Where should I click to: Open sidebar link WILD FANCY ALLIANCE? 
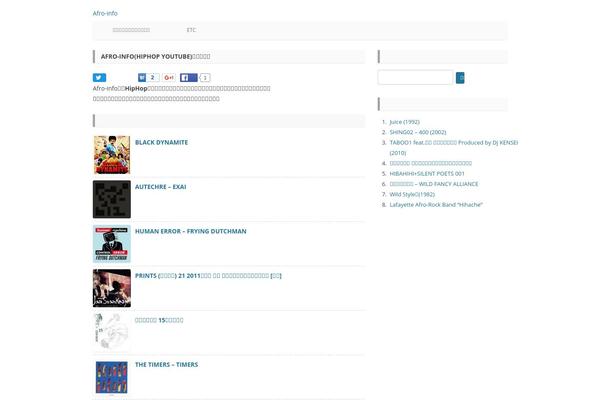point(434,184)
